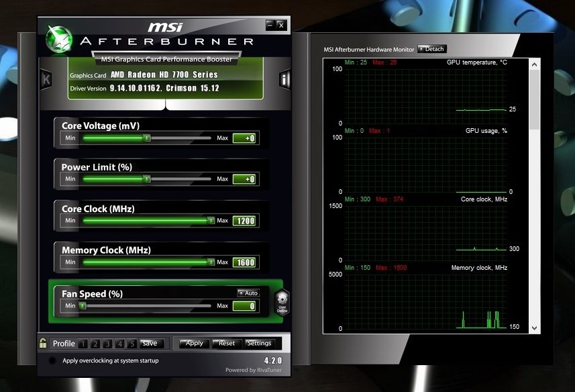Click the 'Fan Speed (%)' label
575x392 pixels.
(x=92, y=294)
